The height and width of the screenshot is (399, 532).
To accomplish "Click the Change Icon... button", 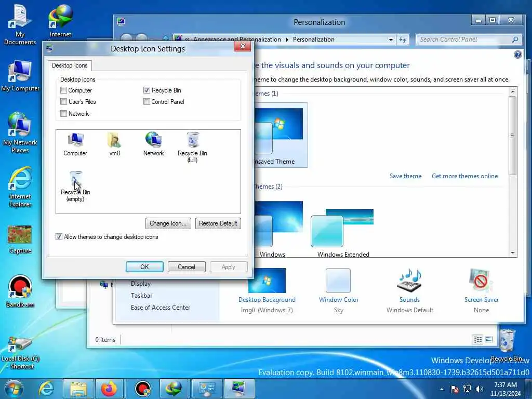I will [168, 223].
